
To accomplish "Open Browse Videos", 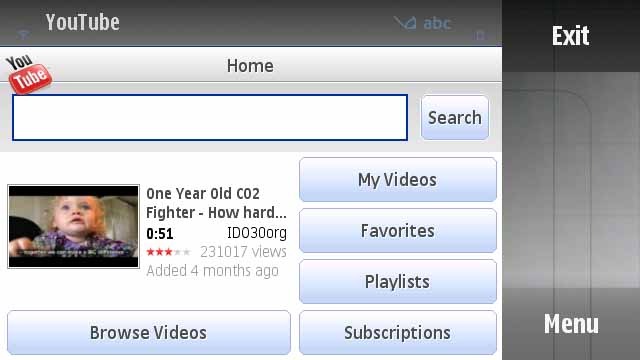I will click(149, 333).
